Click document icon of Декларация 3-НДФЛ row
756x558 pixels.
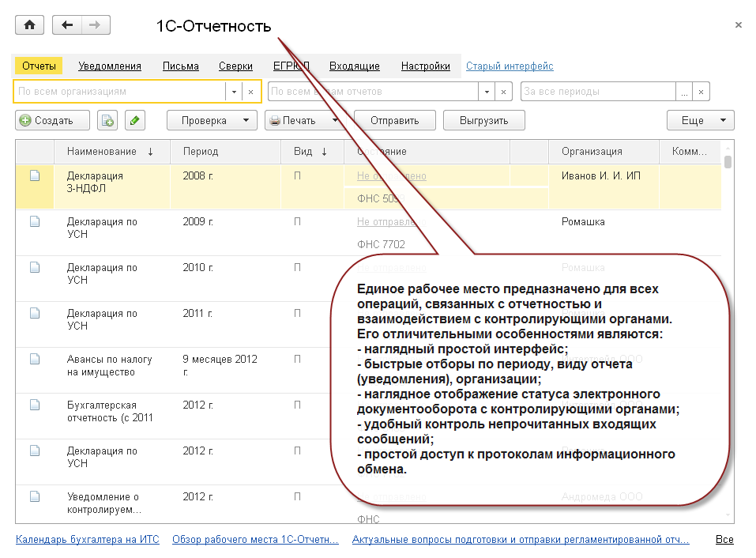35,176
